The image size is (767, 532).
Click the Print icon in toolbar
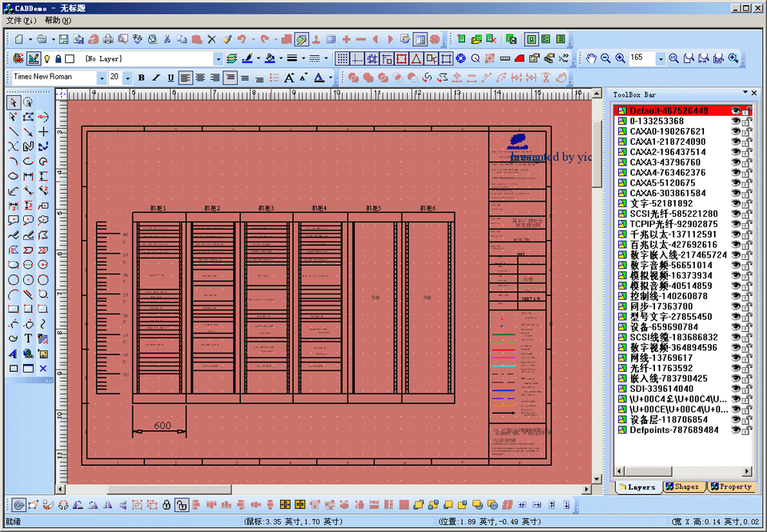coord(109,39)
